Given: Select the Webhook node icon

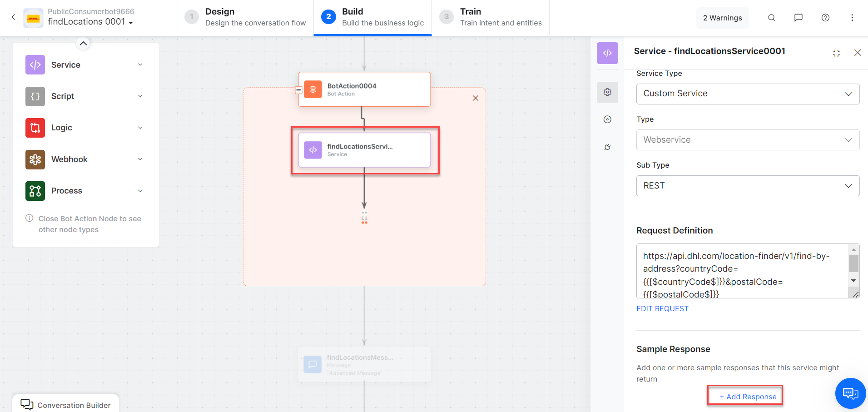Looking at the screenshot, I should pyautogui.click(x=35, y=159).
